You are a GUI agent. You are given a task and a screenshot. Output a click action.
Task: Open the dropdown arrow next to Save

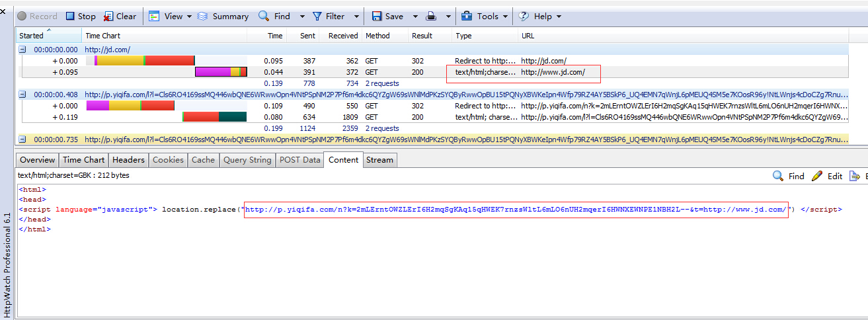pyautogui.click(x=415, y=17)
